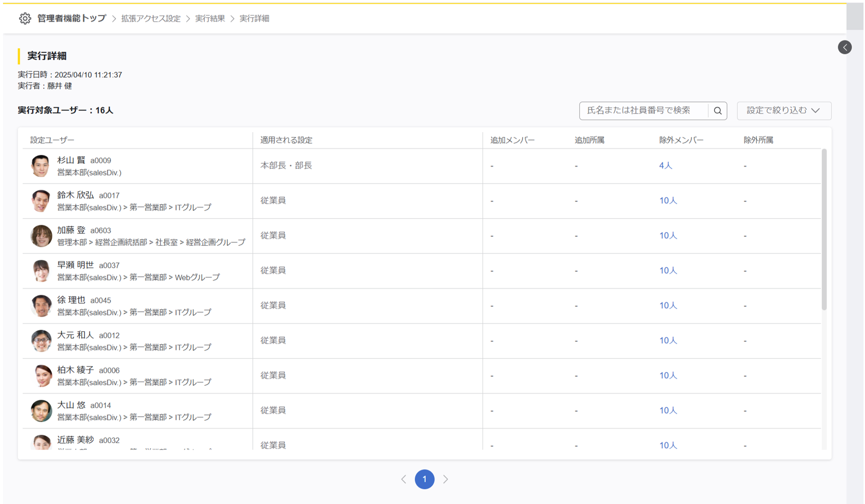Viewport: 865px width, 504px height.
Task: Click 営業本部(salesDiv.) department under 杉山 賢
Action: pyautogui.click(x=89, y=172)
